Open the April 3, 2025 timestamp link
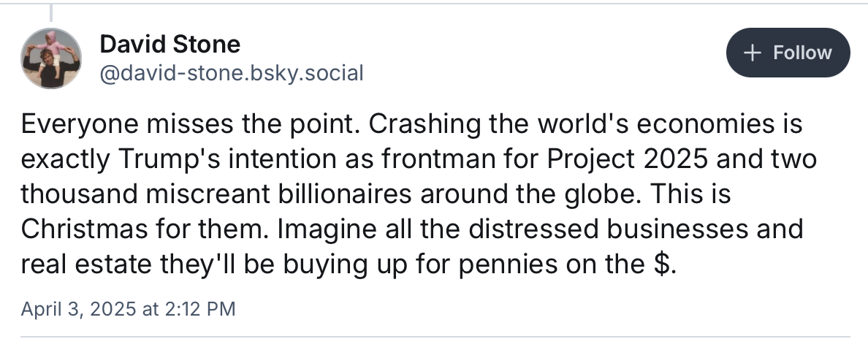This screenshot has width=868, height=339. pos(128,309)
